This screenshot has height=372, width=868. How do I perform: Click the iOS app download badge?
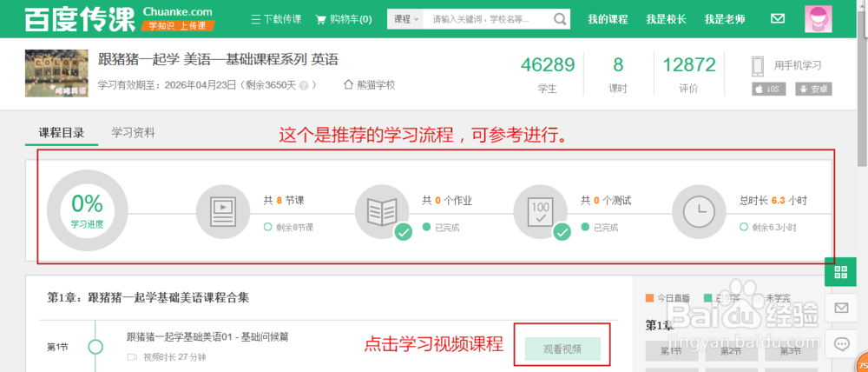768,89
